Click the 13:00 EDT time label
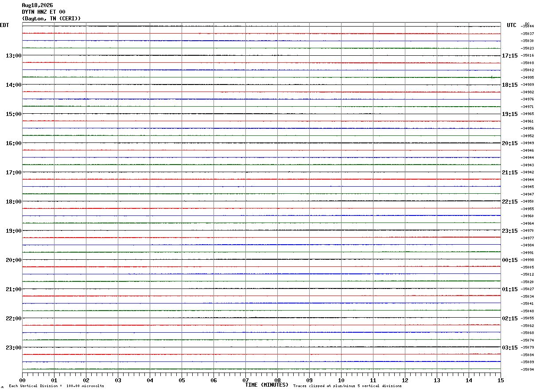This screenshot has height=392, width=536. click(14, 56)
